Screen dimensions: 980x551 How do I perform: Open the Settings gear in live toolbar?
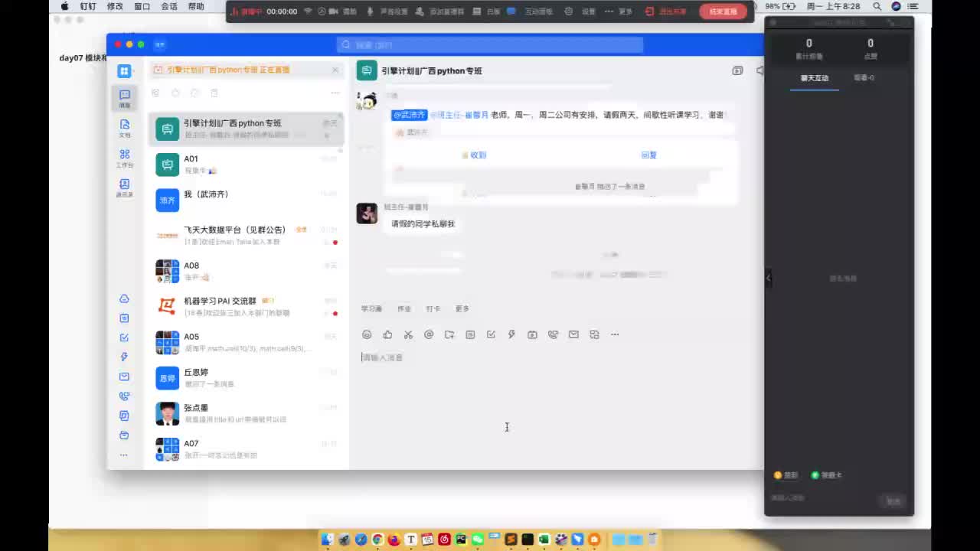point(580,11)
